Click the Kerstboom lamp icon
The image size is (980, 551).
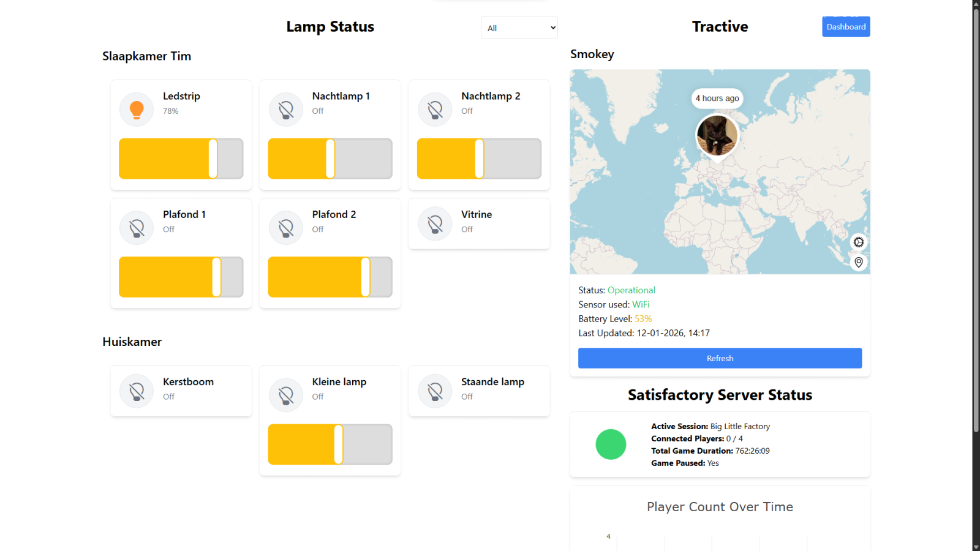[x=136, y=391]
